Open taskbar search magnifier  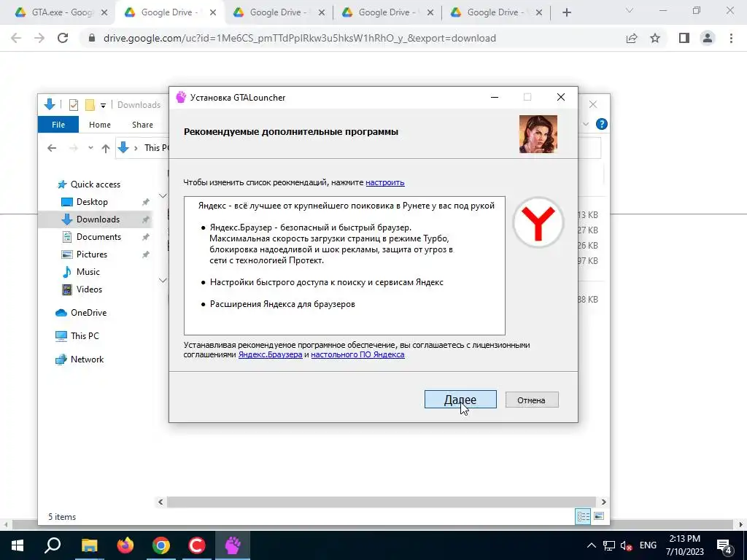[53, 545]
